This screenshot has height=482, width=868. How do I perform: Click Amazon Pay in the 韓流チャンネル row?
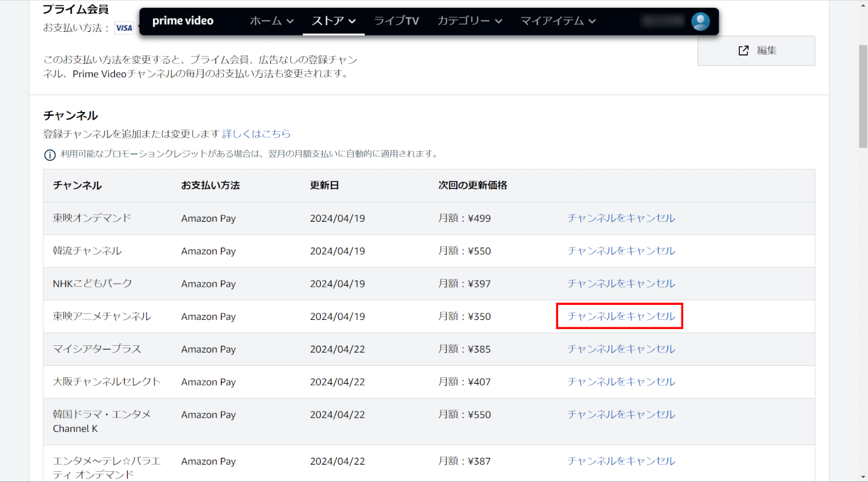208,251
